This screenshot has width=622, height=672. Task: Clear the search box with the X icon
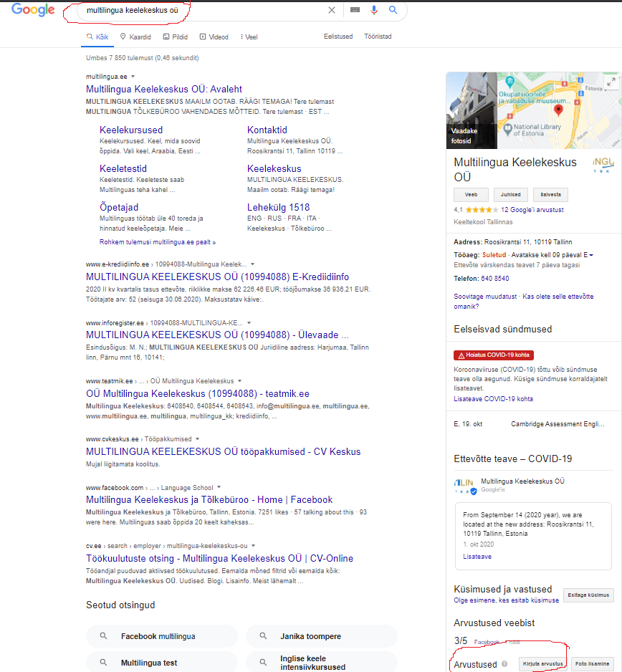point(331,10)
